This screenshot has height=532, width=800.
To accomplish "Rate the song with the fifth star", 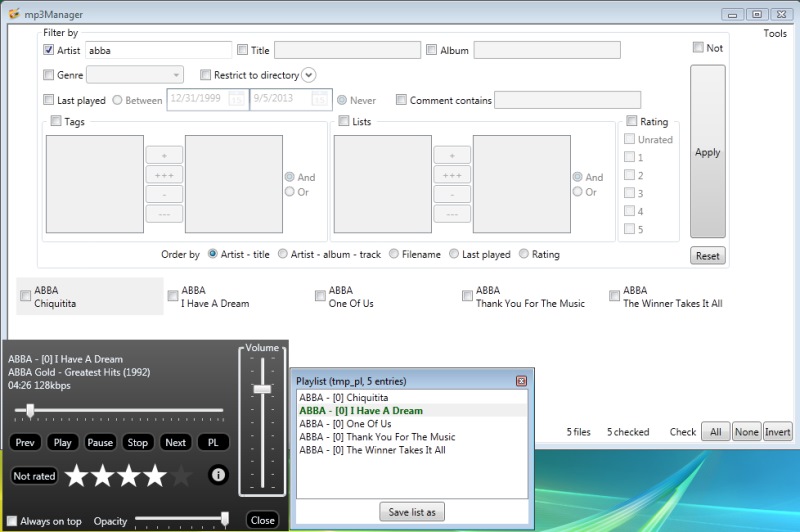I will [181, 476].
